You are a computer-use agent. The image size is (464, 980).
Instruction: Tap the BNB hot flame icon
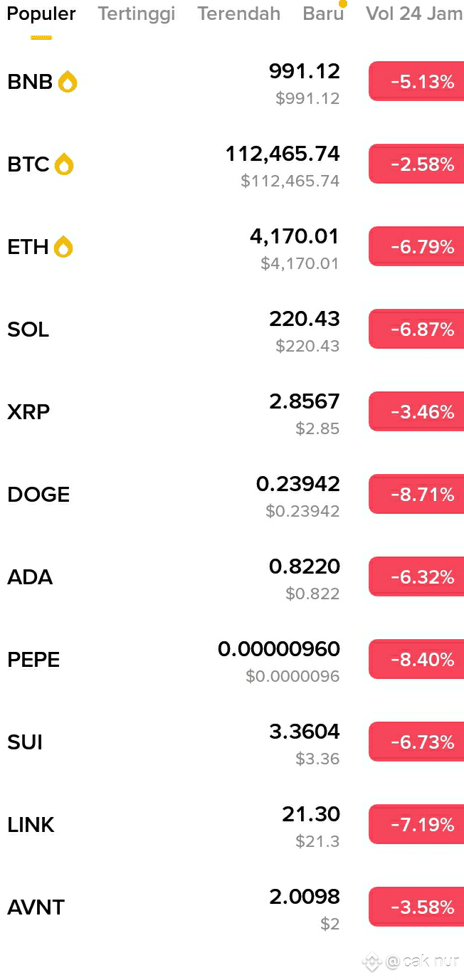68,82
